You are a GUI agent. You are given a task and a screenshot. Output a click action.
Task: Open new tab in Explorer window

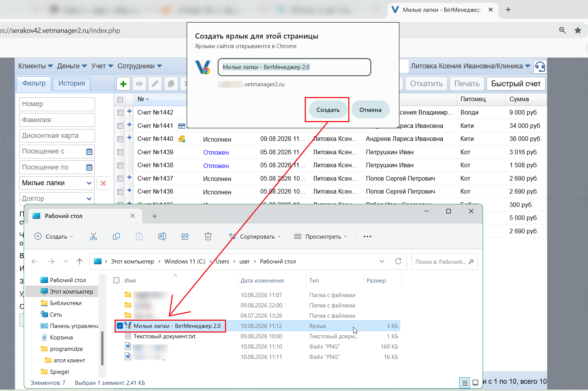coord(155,216)
